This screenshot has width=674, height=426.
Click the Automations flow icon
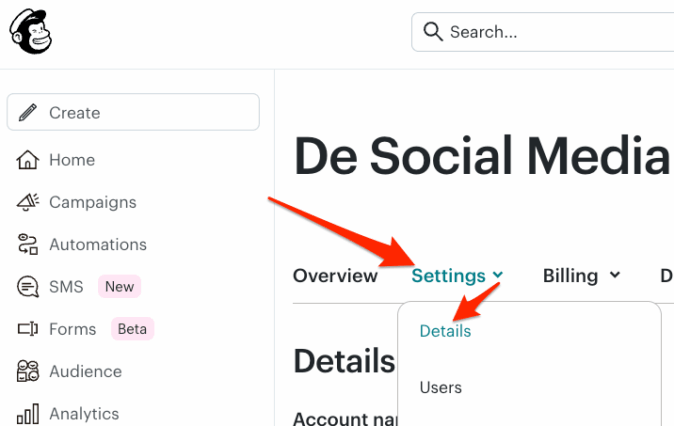[29, 244]
